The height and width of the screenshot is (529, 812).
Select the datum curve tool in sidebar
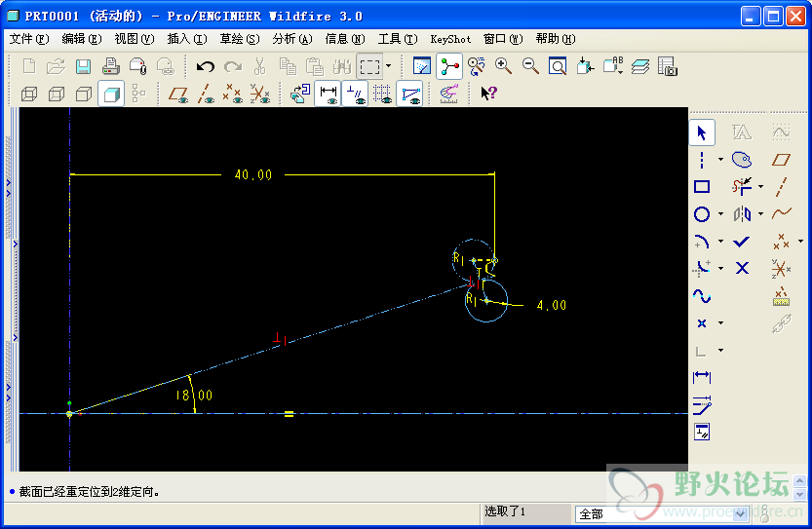[x=781, y=213]
